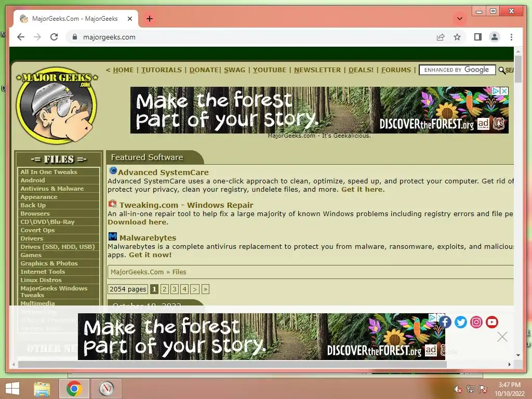This screenshot has width=532, height=399.
Task: Open the tab search chevron
Action: 460,19
